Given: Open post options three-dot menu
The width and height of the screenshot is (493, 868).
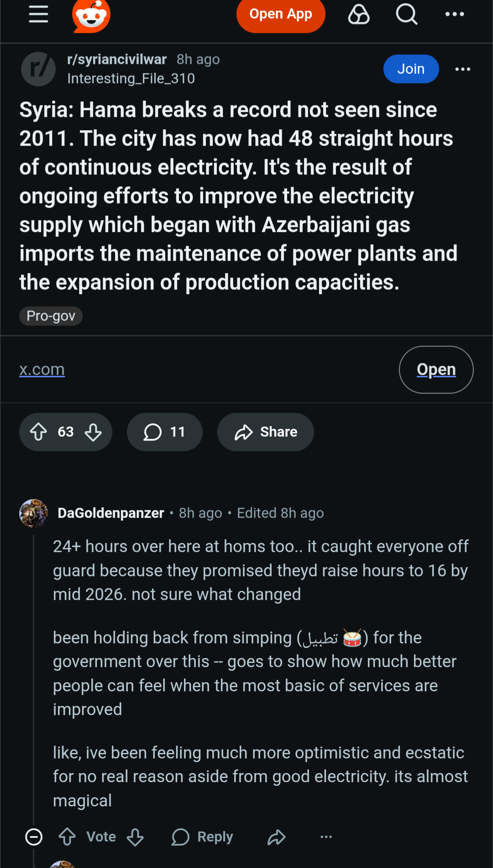Looking at the screenshot, I should pos(462,69).
